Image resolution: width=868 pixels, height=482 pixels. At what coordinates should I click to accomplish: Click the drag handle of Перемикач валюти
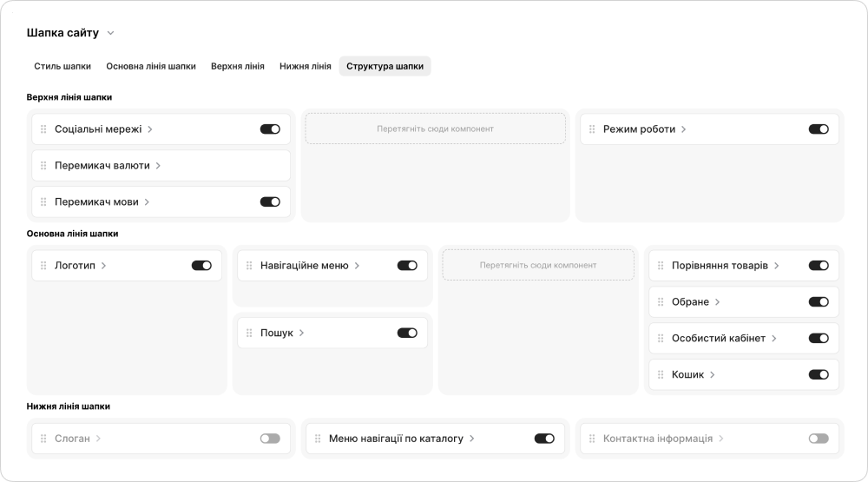tap(43, 166)
